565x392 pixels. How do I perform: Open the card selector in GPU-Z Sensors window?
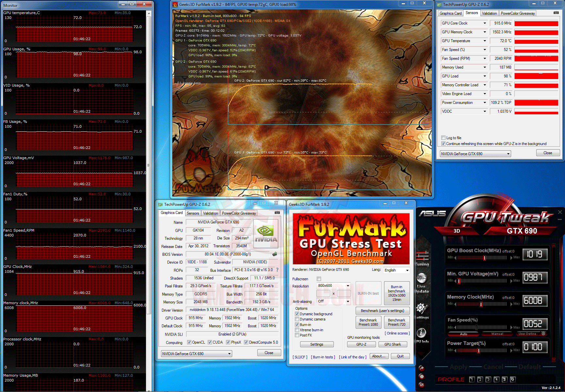click(x=475, y=154)
